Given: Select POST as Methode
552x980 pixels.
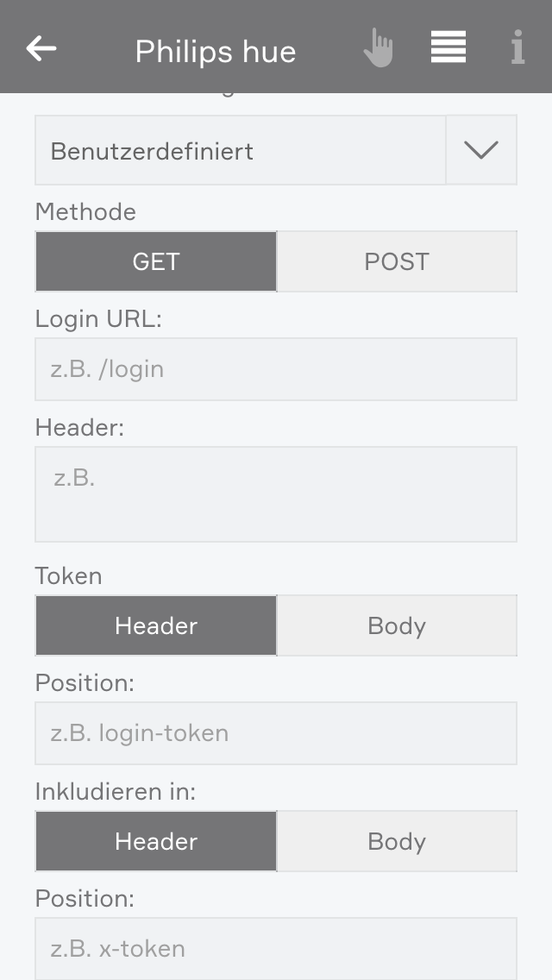Looking at the screenshot, I should pyautogui.click(x=397, y=261).
